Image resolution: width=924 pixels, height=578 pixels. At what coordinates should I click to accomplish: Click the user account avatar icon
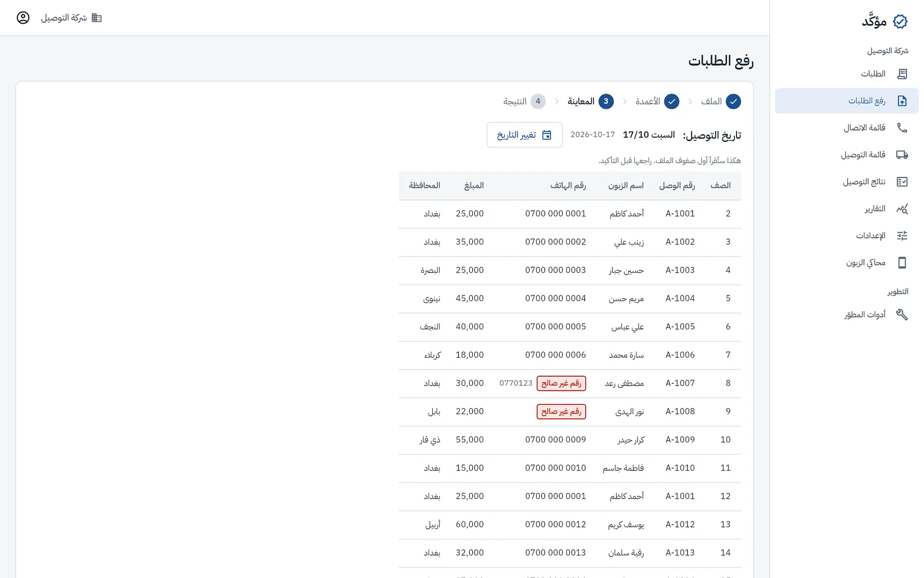coord(23,17)
